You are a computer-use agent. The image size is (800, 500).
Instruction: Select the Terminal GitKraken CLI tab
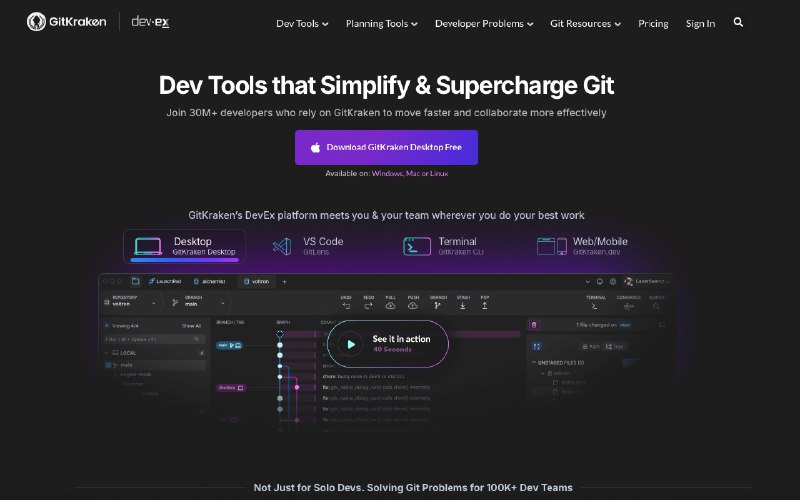(x=442, y=246)
